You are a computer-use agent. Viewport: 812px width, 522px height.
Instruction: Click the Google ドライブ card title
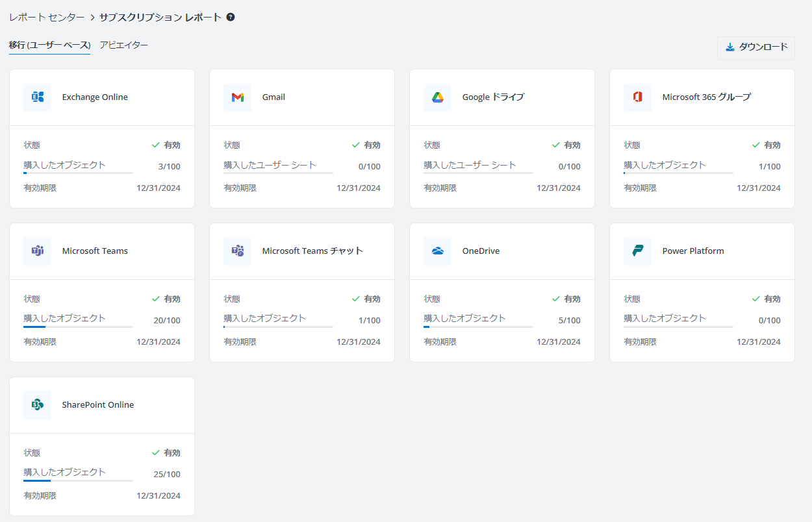coord(493,97)
